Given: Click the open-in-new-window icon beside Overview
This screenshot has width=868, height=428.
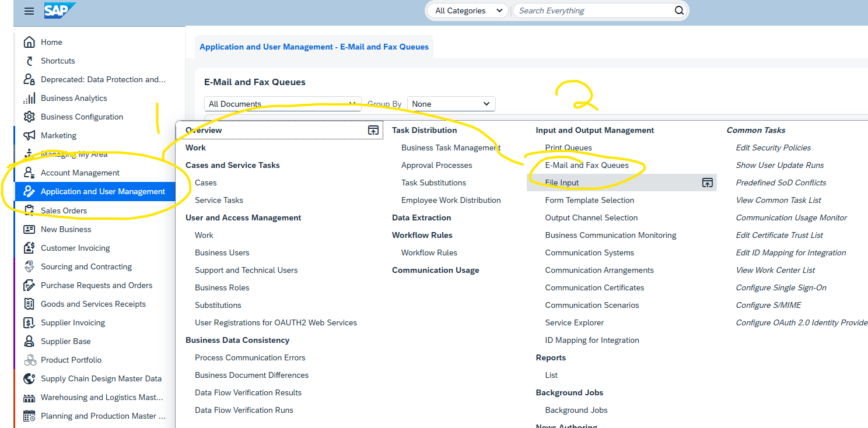Looking at the screenshot, I should click(373, 130).
